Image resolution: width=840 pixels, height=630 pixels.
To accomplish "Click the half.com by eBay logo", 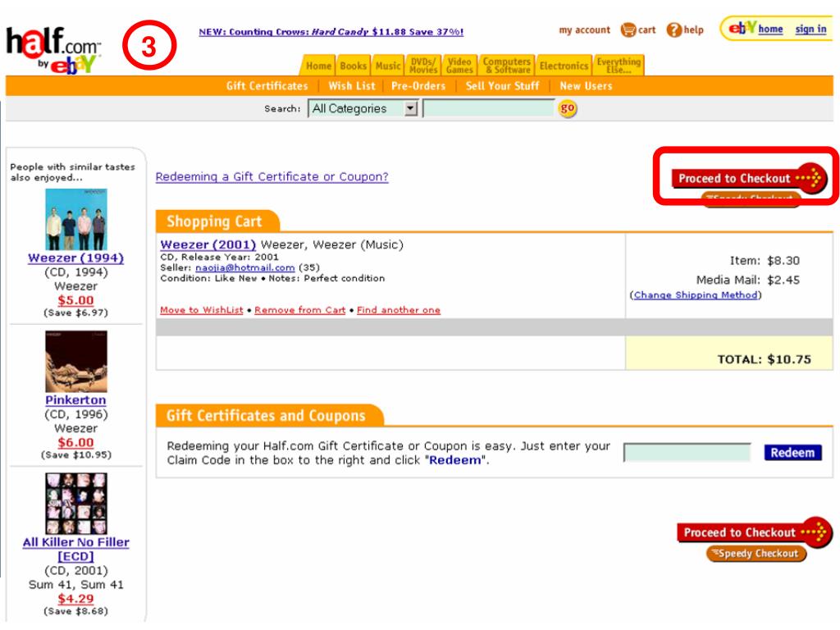I will (53, 49).
